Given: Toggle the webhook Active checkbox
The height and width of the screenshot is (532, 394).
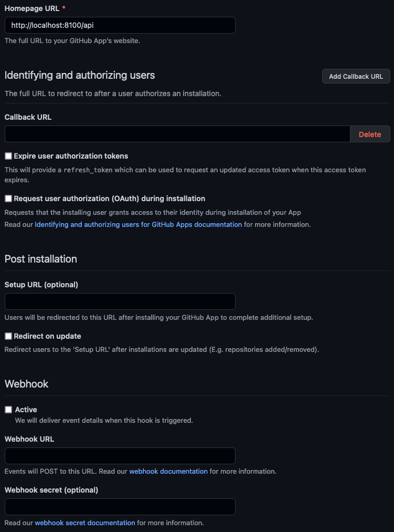Looking at the screenshot, I should pyautogui.click(x=8, y=410).
